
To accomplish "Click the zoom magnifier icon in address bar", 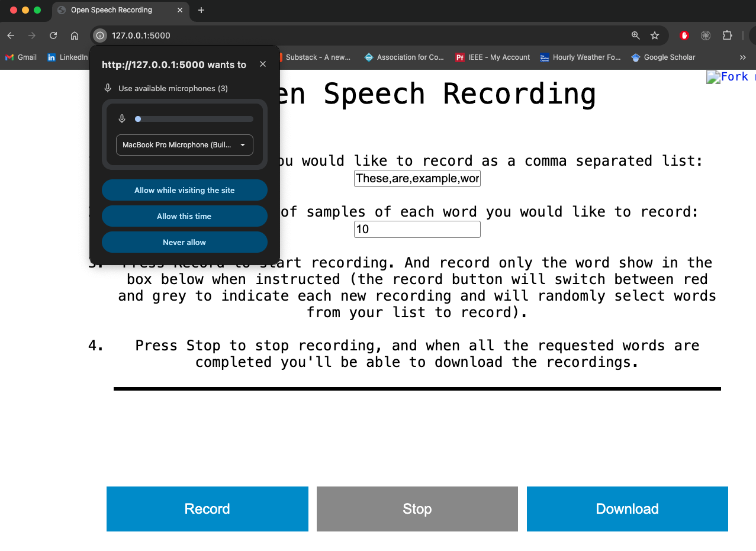I will [635, 36].
